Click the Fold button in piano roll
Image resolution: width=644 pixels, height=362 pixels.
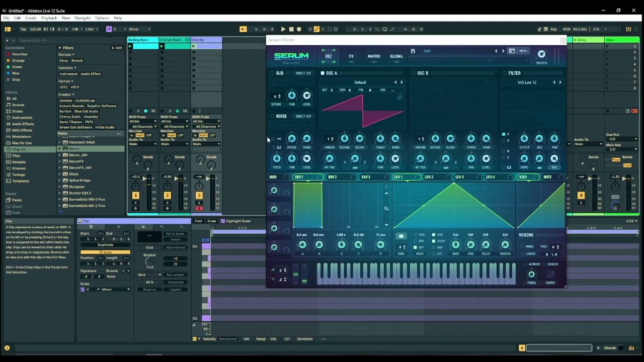[198, 221]
